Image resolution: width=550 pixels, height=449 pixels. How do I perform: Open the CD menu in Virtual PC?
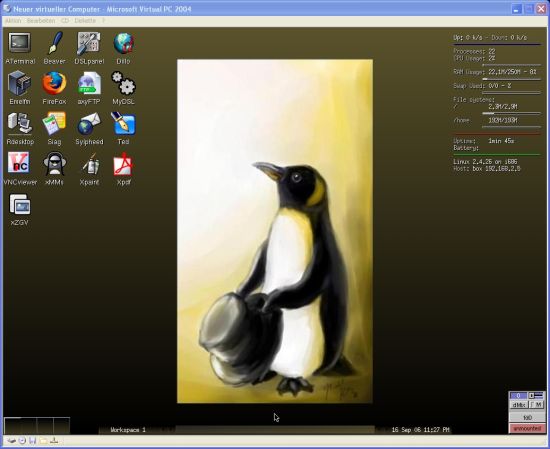coord(65,21)
